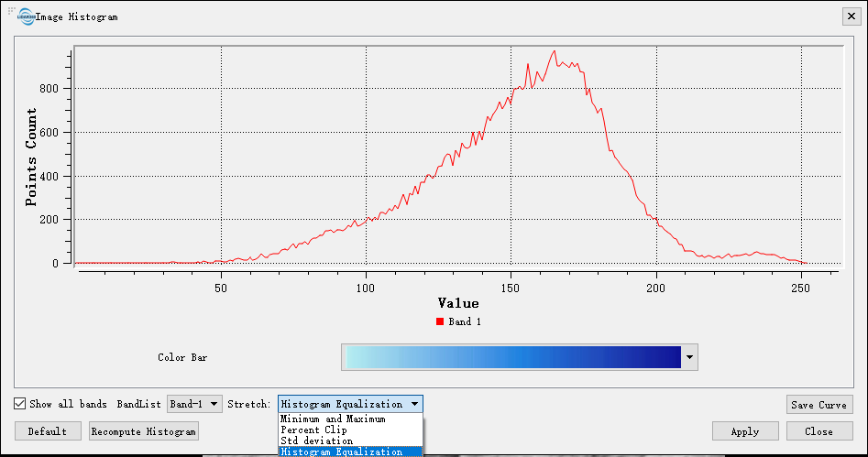Click the Image Histogram title bar text
Image resolution: width=868 pixels, height=457 pixels.
pos(77,16)
